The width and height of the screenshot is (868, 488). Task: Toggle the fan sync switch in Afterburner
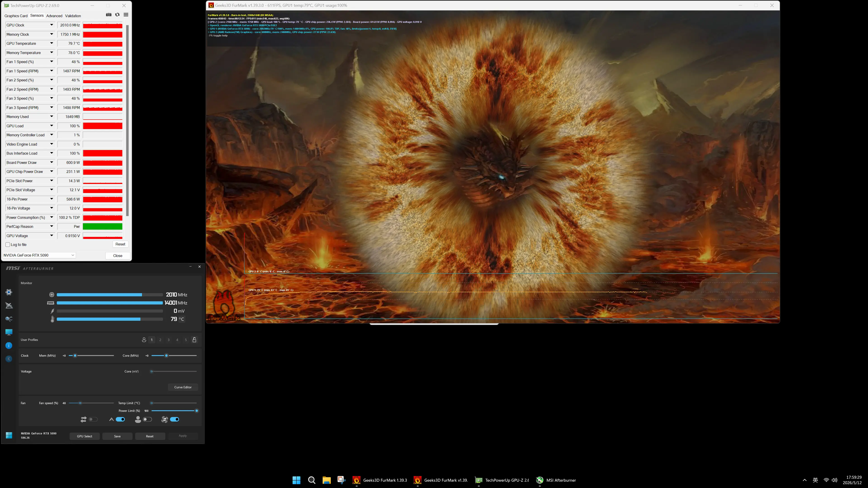(175, 419)
